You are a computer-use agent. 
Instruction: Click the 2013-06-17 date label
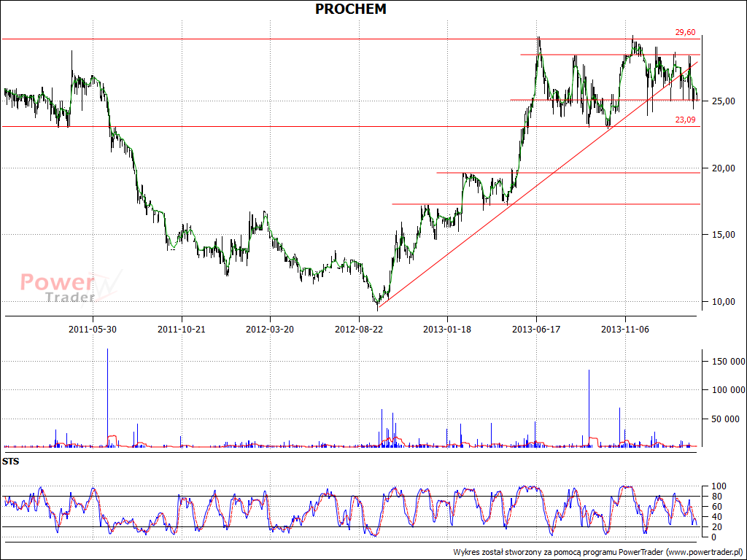pos(536,329)
